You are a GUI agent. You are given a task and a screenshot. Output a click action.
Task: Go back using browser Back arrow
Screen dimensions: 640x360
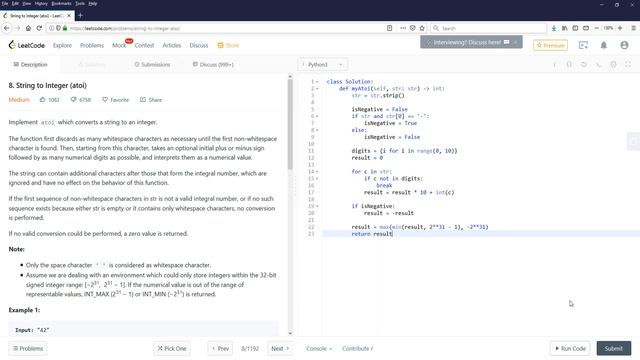pos(7,28)
